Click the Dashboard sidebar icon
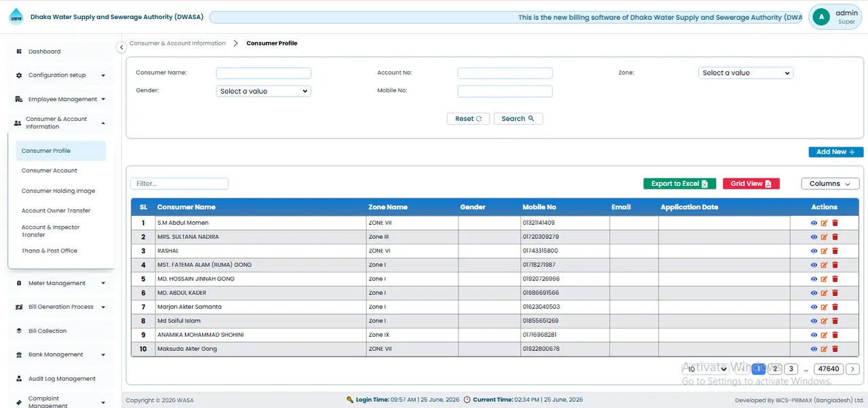This screenshot has height=408, width=868. [x=19, y=52]
